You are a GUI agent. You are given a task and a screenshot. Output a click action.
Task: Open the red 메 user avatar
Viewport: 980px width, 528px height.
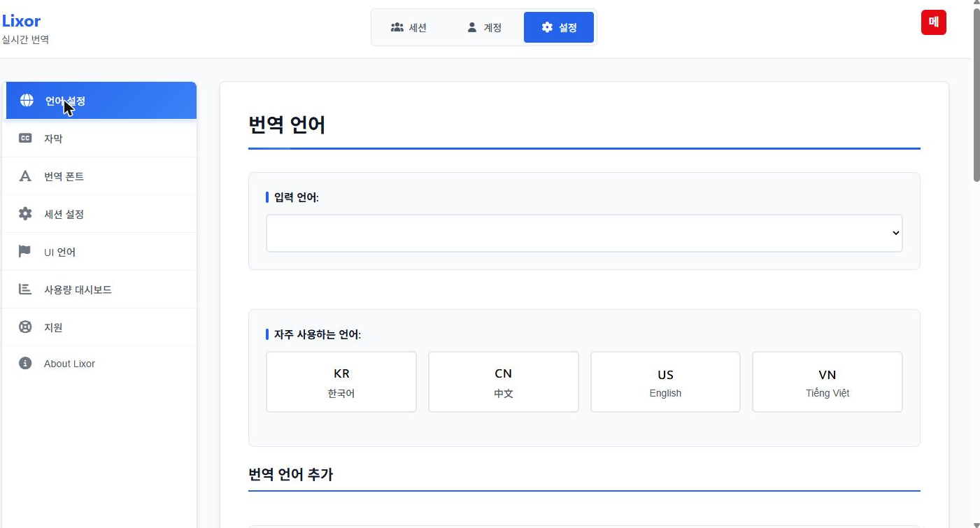(x=933, y=22)
